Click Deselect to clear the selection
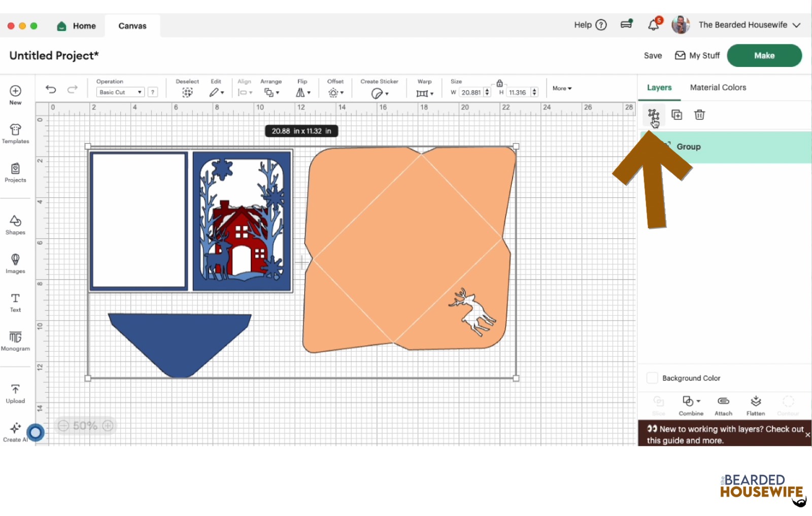This screenshot has width=812, height=516. click(187, 92)
